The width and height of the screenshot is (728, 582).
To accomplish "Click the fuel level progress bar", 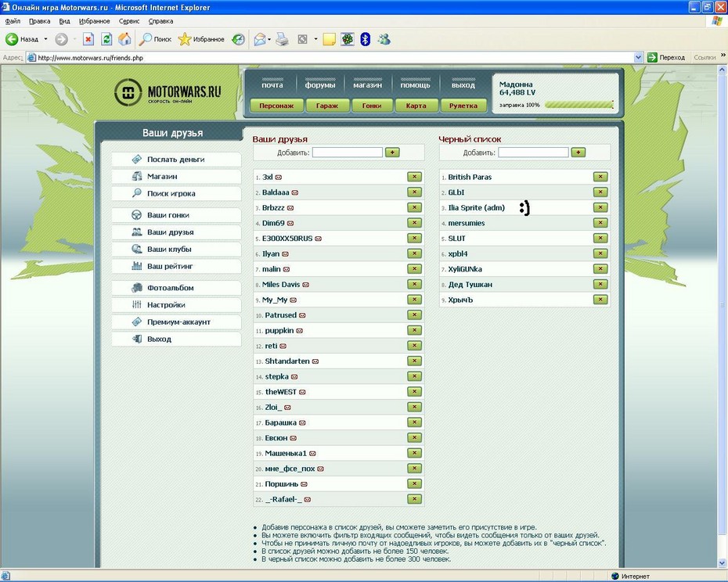I will click(x=578, y=105).
